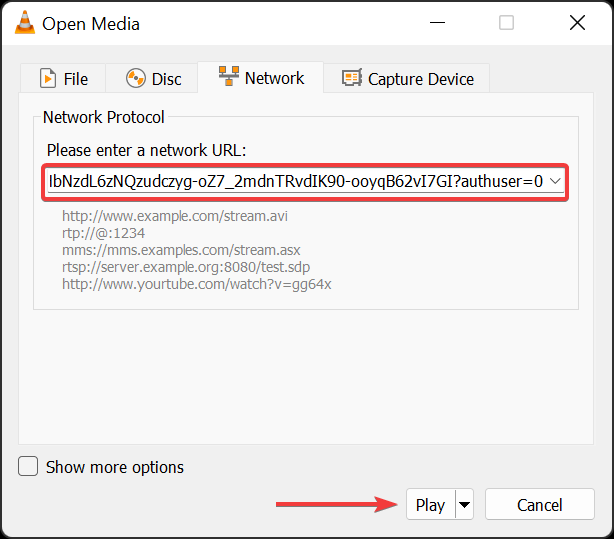Click the Network tab computers icon
The image size is (614, 539).
click(229, 76)
